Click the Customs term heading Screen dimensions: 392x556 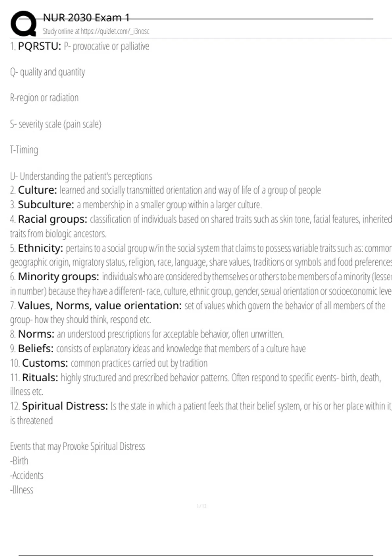45,363
